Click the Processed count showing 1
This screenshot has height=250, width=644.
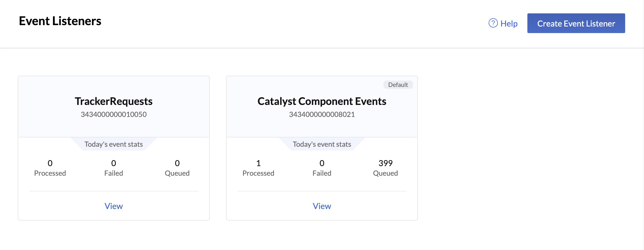tap(258, 163)
